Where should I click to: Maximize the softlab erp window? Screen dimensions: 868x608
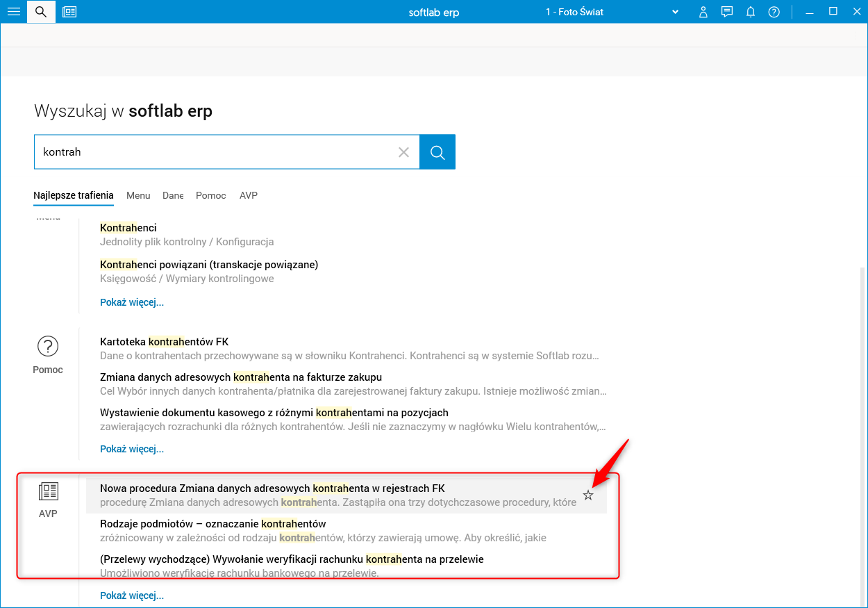tap(833, 12)
